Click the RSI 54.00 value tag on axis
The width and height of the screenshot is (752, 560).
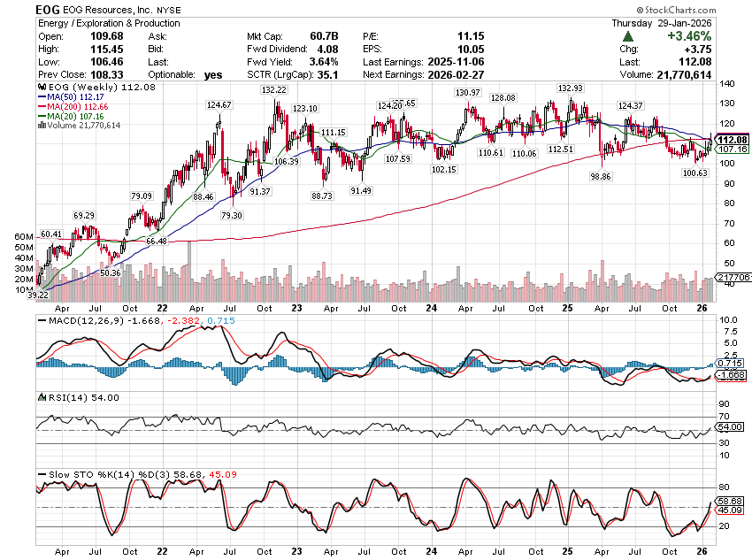(731, 426)
